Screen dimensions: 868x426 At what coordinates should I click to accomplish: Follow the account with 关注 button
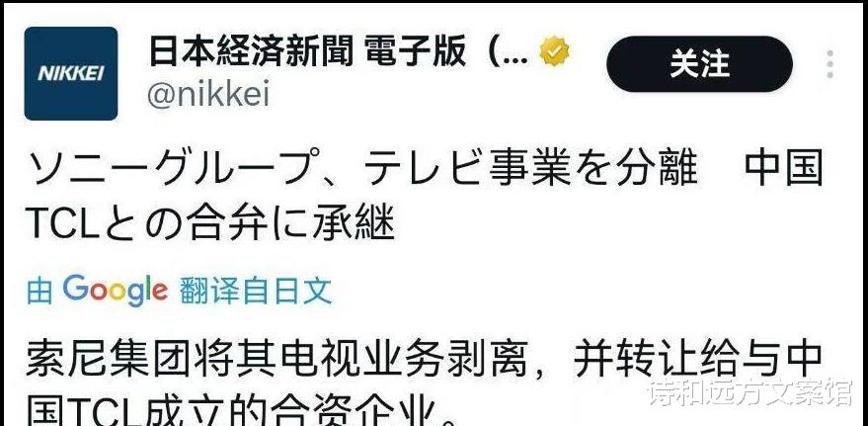pyautogui.click(x=700, y=64)
